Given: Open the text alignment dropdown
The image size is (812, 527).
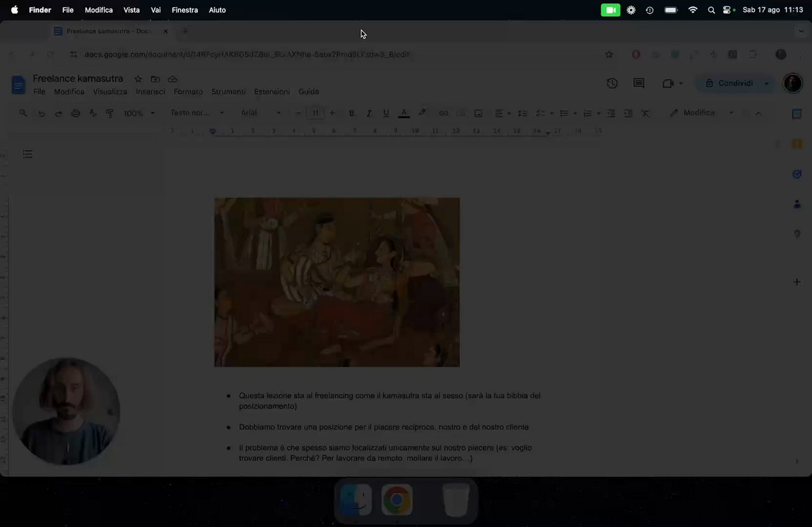Looking at the screenshot, I should click(x=502, y=113).
